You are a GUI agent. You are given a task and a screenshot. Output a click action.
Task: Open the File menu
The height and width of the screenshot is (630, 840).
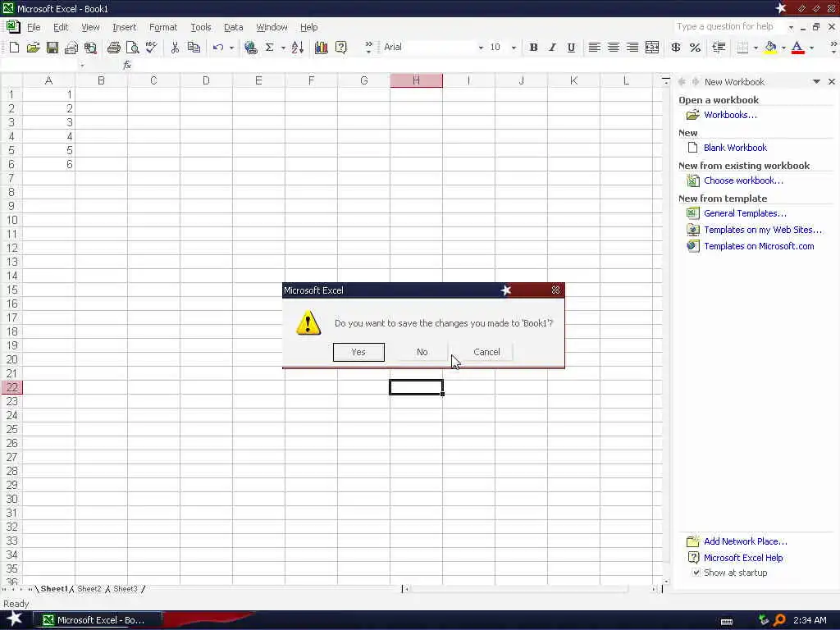click(34, 27)
